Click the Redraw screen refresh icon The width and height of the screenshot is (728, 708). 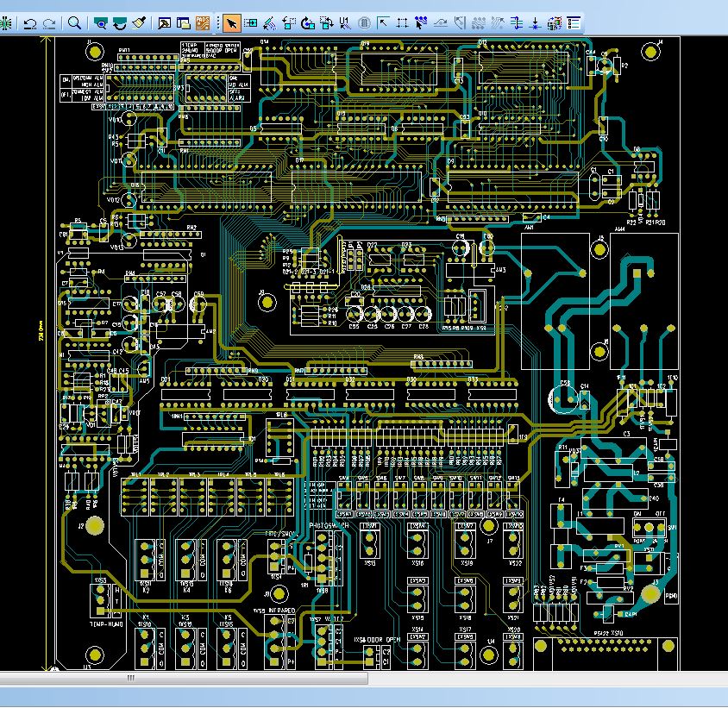120,23
